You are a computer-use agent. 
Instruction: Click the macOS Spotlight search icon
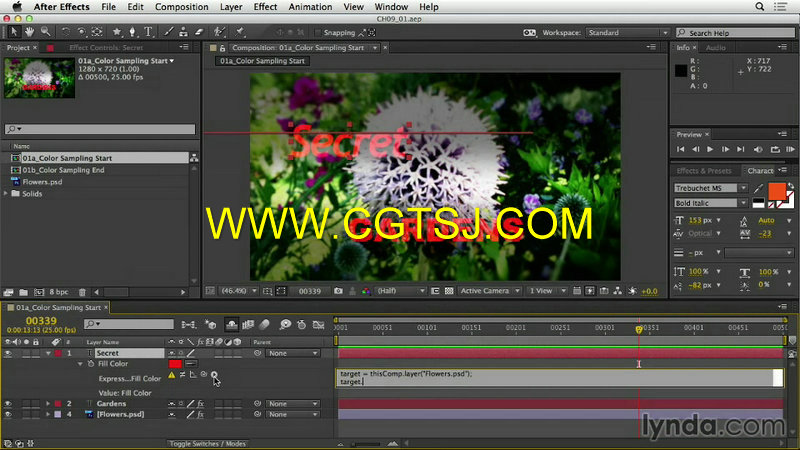760,7
